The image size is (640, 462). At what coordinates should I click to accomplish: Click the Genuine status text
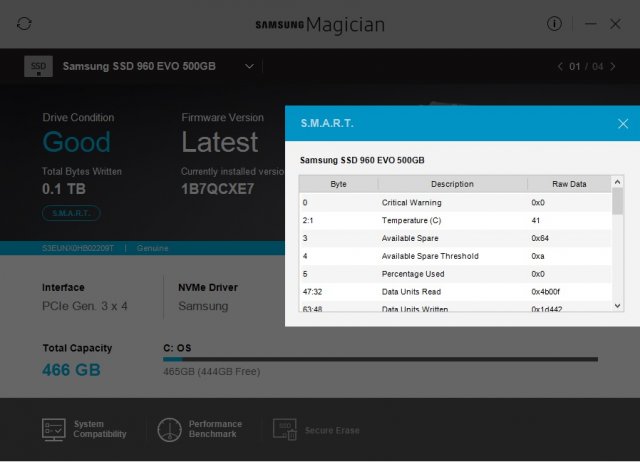152,248
